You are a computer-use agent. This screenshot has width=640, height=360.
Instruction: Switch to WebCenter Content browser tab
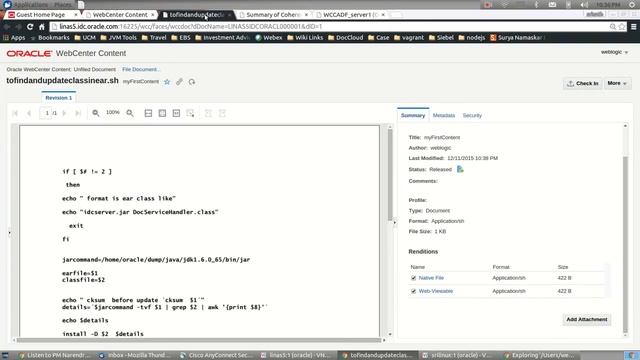click(x=120, y=15)
